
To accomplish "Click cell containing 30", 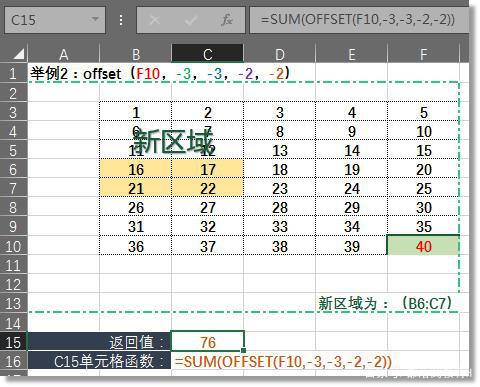I will [x=424, y=207].
